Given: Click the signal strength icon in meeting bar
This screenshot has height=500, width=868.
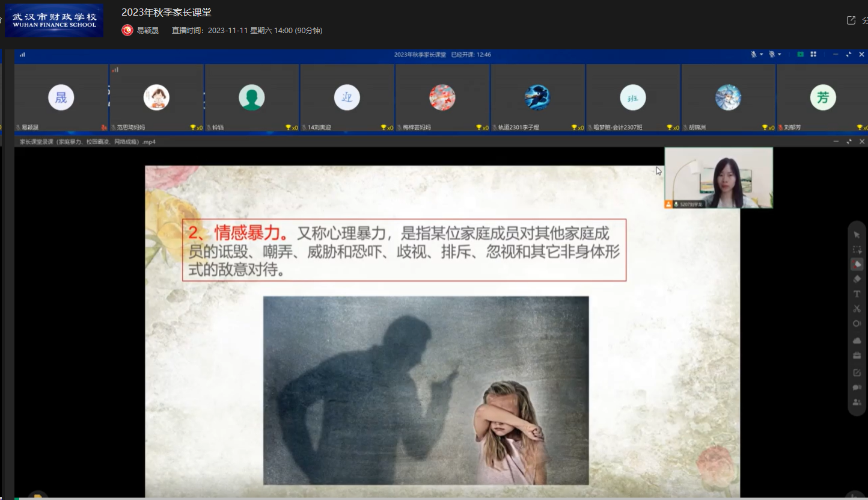Looking at the screenshot, I should tap(22, 54).
